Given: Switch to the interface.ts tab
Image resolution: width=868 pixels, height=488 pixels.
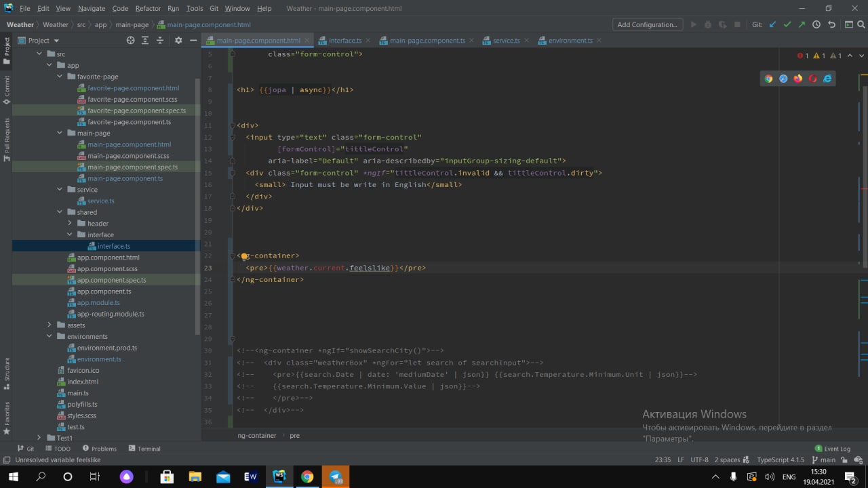Looking at the screenshot, I should pos(344,41).
